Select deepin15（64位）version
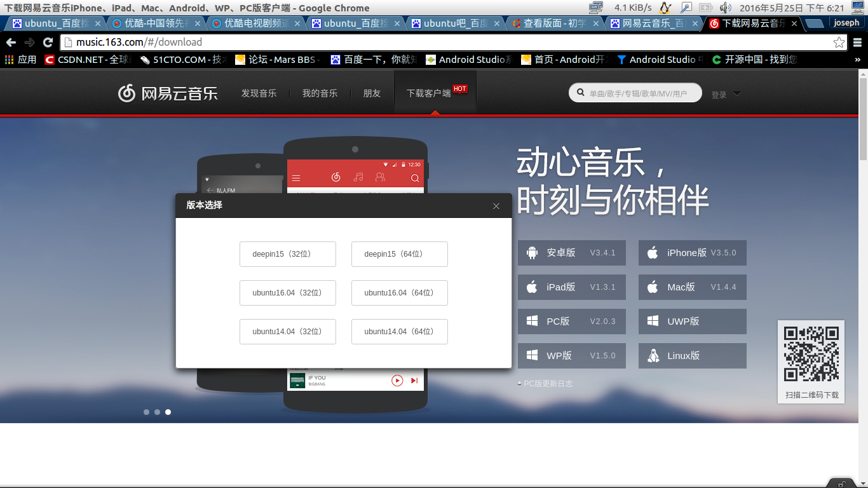Viewport: 868px width, 488px height. [400, 254]
